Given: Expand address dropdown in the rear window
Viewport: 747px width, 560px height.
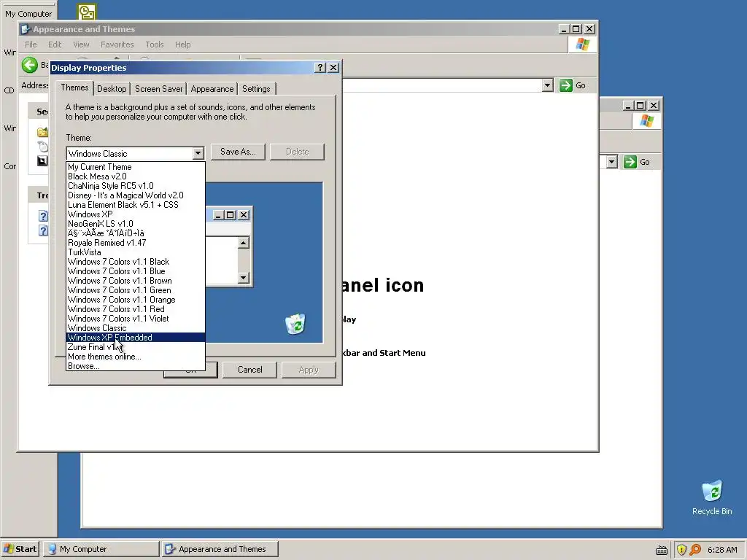Looking at the screenshot, I should tap(612, 162).
